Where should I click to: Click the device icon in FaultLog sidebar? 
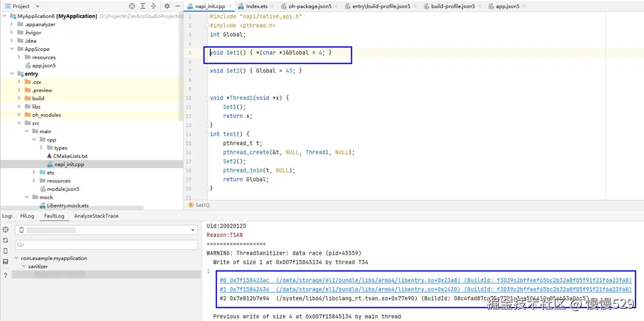pos(5,251)
